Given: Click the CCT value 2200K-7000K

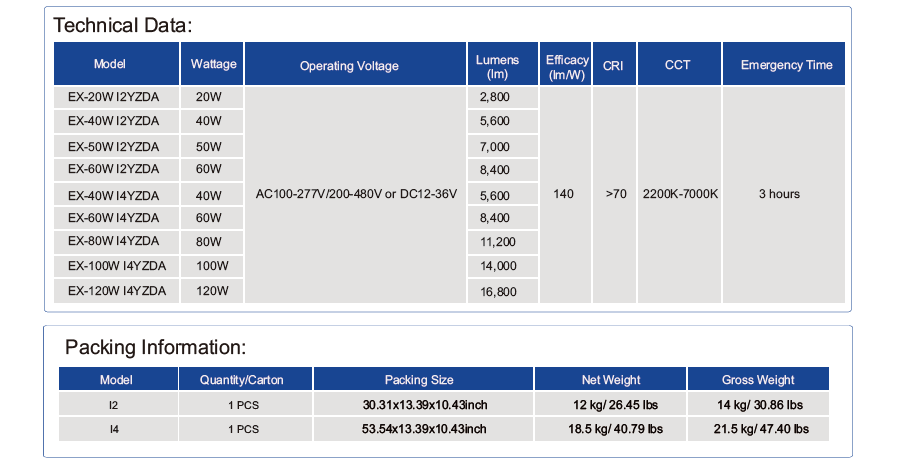Looking at the screenshot, I should [680, 194].
